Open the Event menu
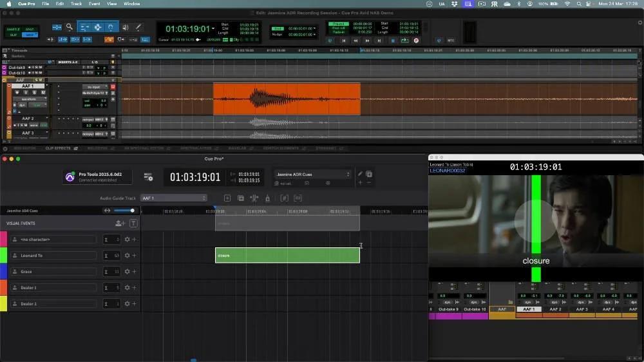Image resolution: width=644 pixels, height=362 pixels. tap(94, 4)
